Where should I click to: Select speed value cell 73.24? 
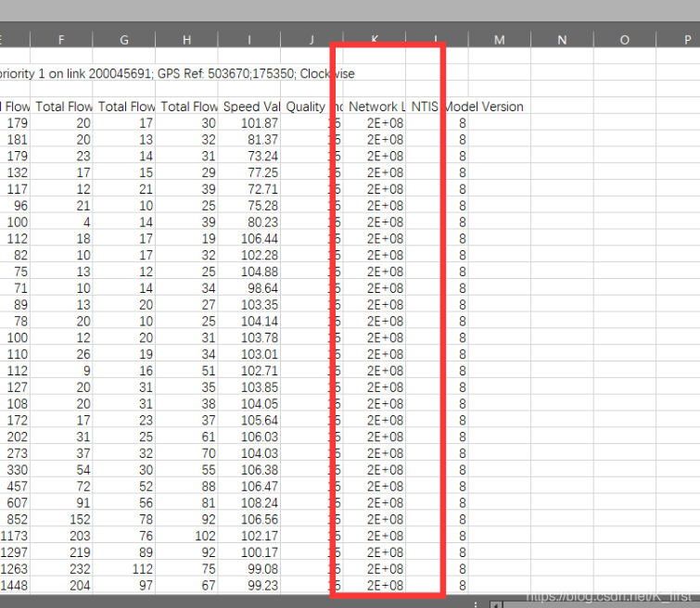[249, 156]
